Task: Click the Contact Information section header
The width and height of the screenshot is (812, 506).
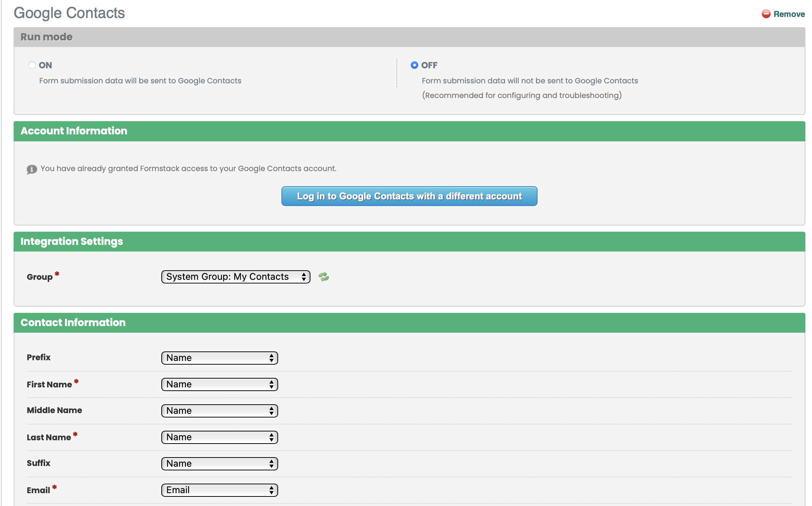Action: (73, 322)
